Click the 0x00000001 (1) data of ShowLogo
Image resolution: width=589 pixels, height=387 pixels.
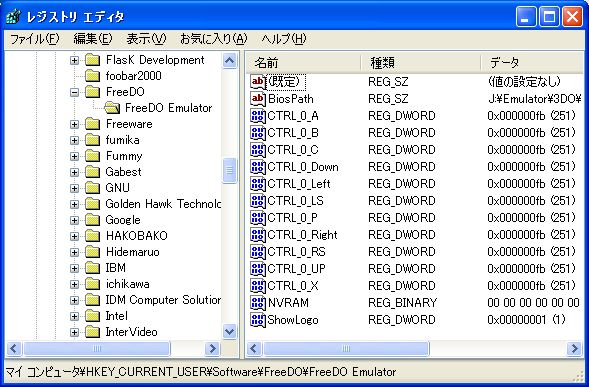click(x=526, y=320)
